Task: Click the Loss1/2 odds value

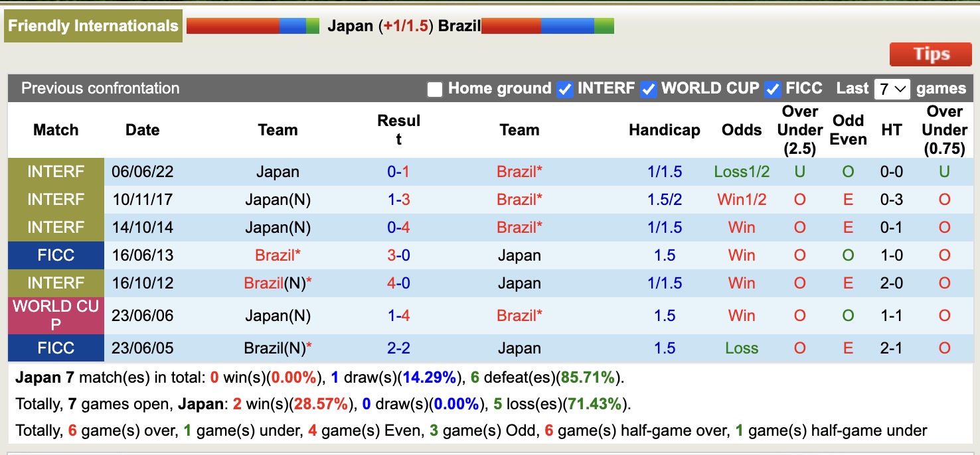Action: point(741,171)
